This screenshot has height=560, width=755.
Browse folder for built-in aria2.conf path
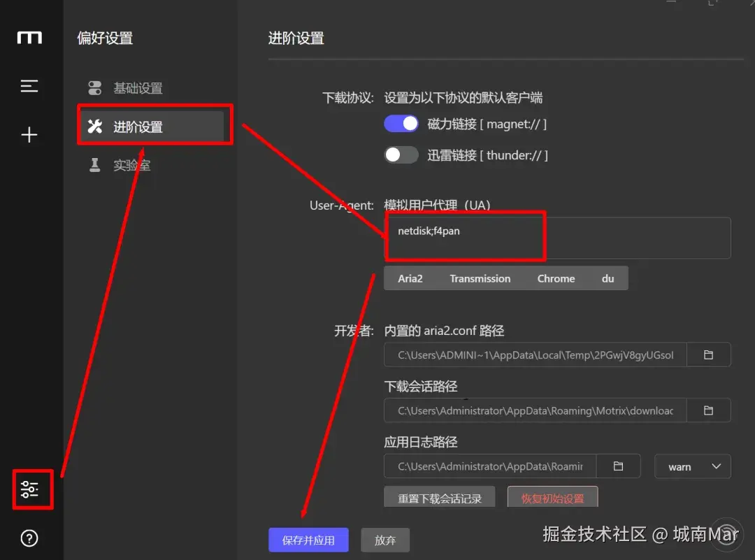(709, 354)
